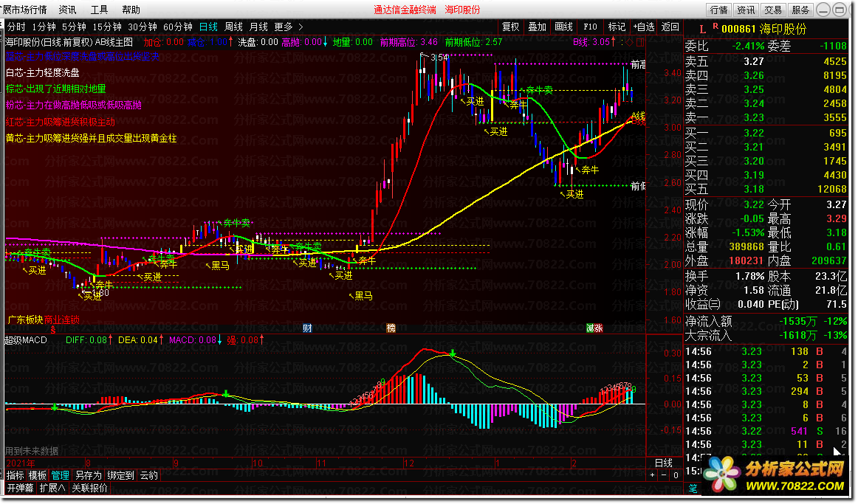Click the red L margin-trading marker
The height and width of the screenshot is (504, 858).
point(703,30)
